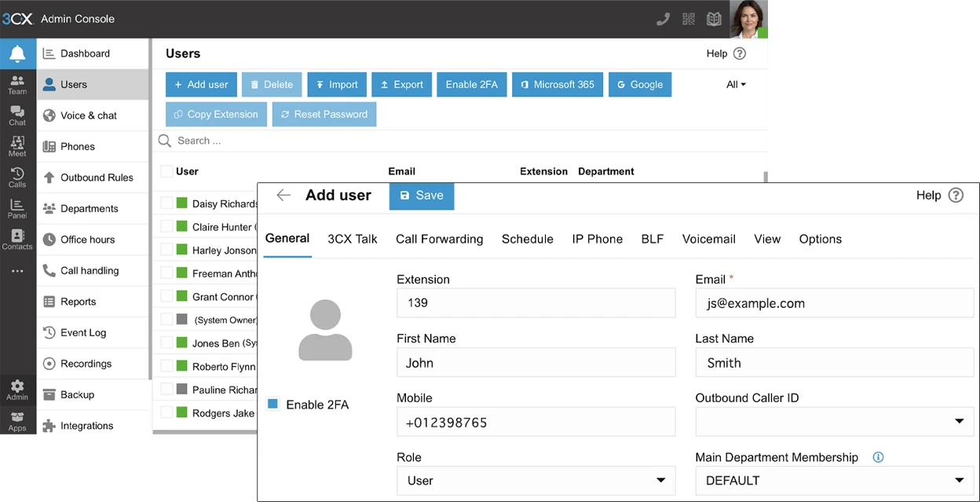Open Backup menu item

point(93,394)
